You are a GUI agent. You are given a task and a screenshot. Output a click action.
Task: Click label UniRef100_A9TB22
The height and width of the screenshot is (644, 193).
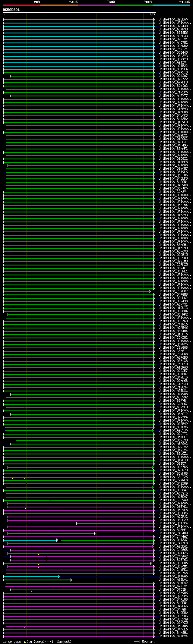coord(173,66)
